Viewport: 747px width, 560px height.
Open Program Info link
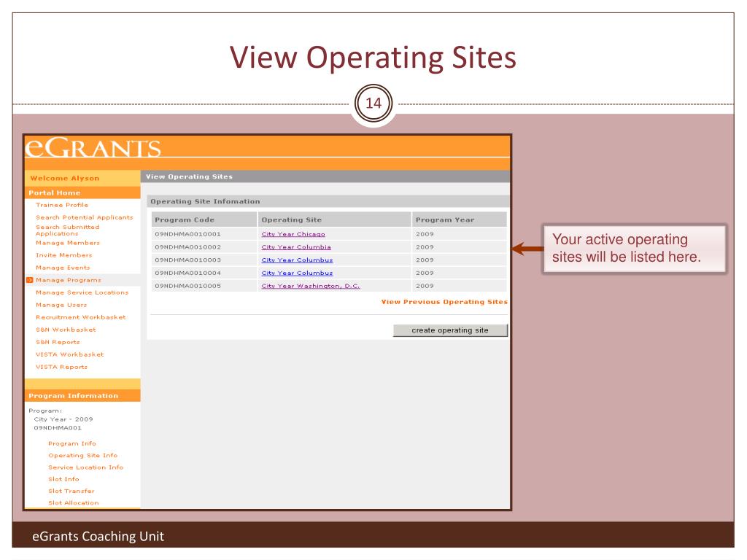click(x=72, y=443)
